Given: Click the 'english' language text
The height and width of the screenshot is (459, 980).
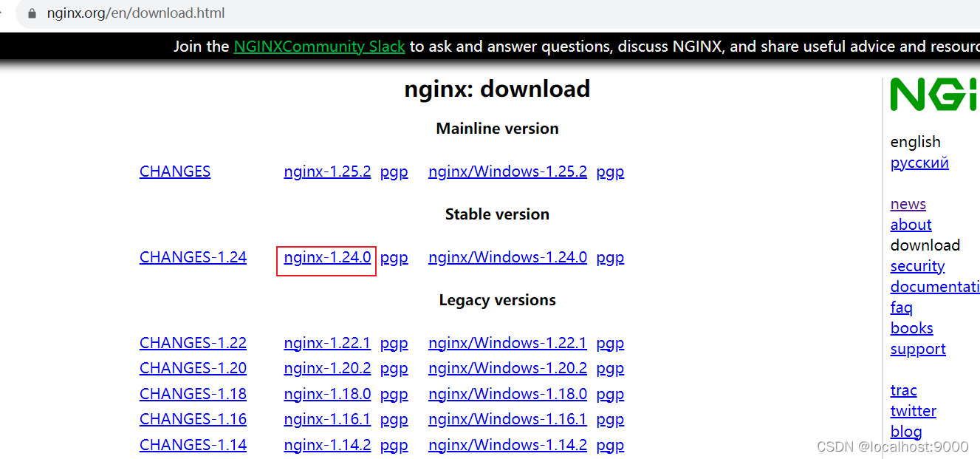Looking at the screenshot, I should (x=916, y=142).
